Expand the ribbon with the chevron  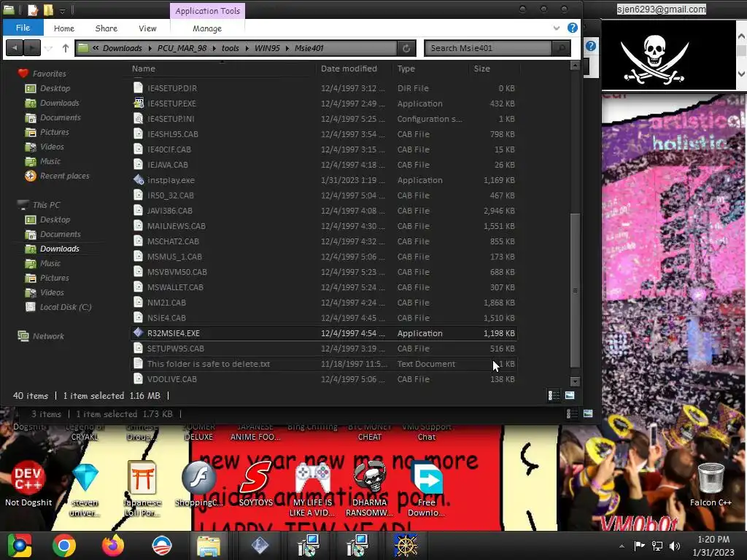(557, 28)
